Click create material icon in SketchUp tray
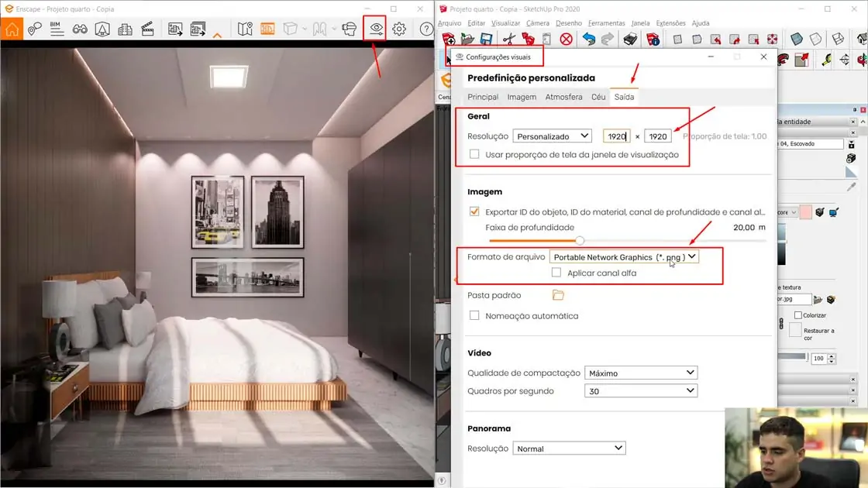The height and width of the screenshot is (488, 868). pyautogui.click(x=851, y=158)
